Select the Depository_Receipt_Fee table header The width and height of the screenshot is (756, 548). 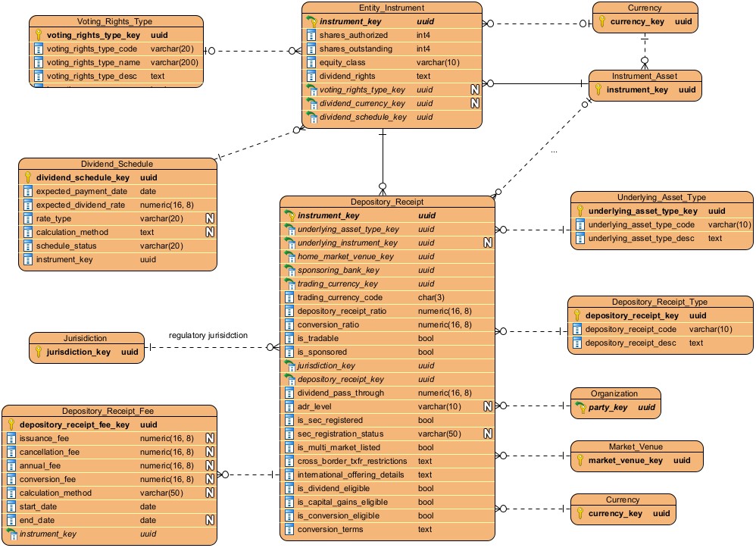(108, 411)
